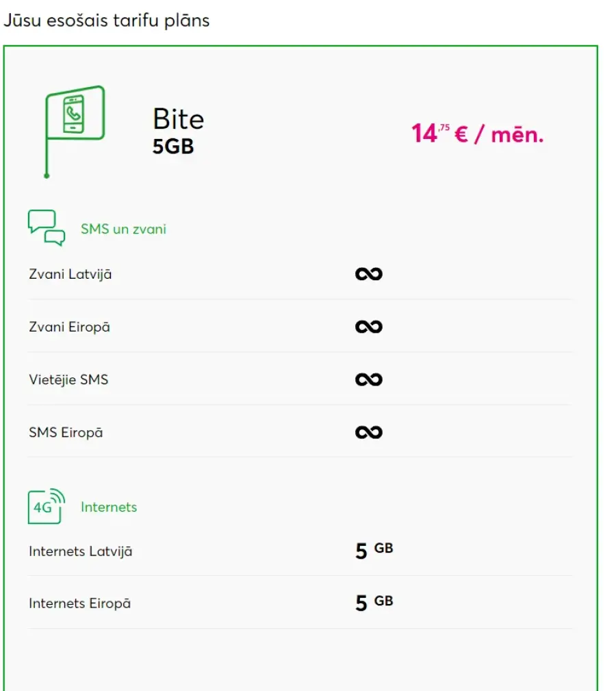Click the 'SMS Eiropā' row label

click(x=66, y=432)
